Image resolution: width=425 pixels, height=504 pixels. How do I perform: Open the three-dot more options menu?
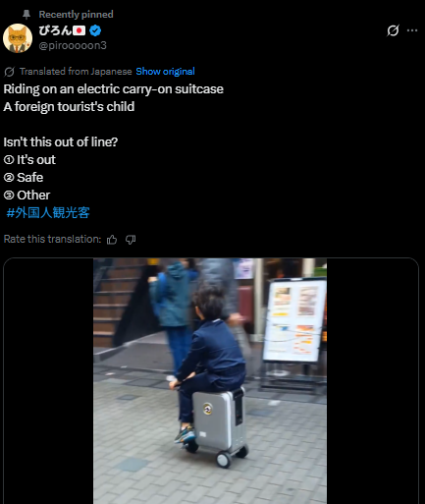point(412,30)
